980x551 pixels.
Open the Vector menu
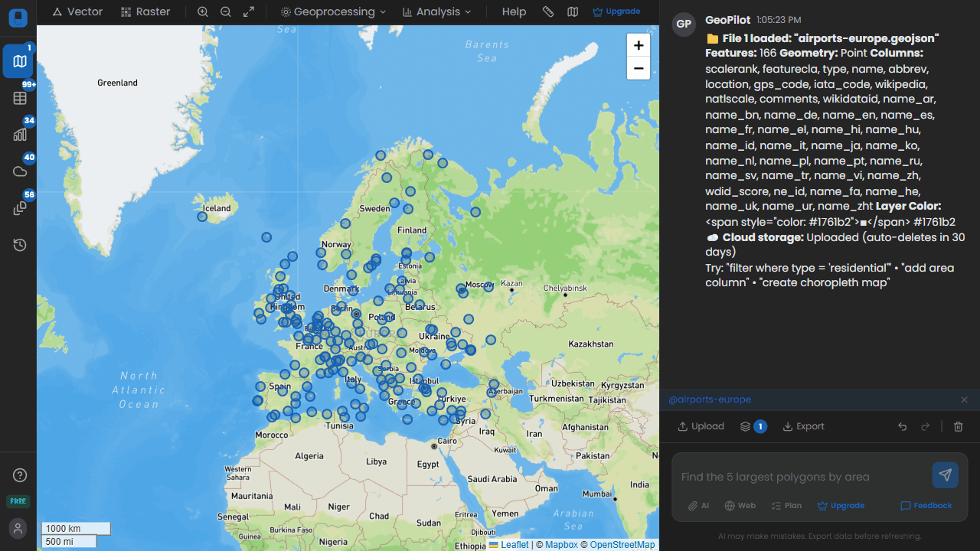coord(77,11)
